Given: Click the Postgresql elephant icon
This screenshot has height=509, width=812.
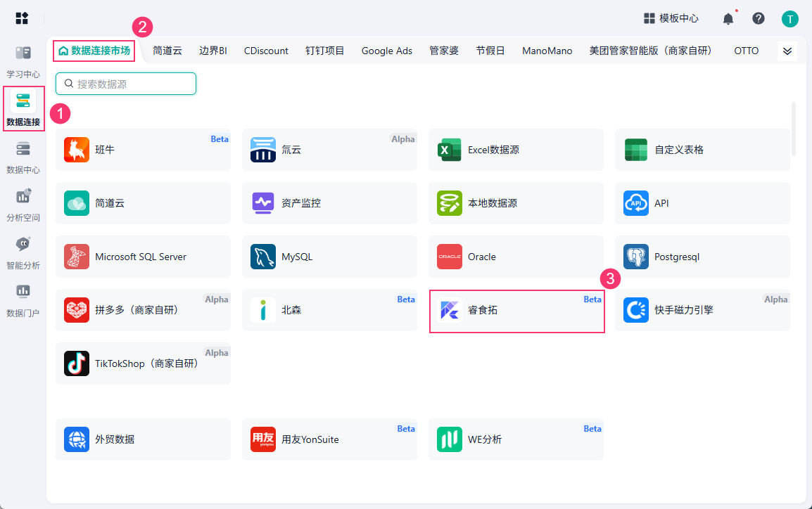Looking at the screenshot, I should pos(636,257).
